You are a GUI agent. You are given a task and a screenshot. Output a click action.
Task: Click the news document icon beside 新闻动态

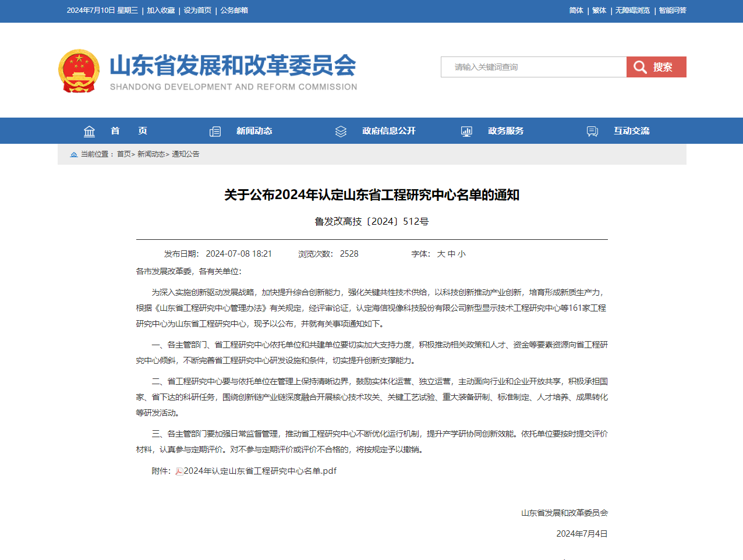coord(215,132)
